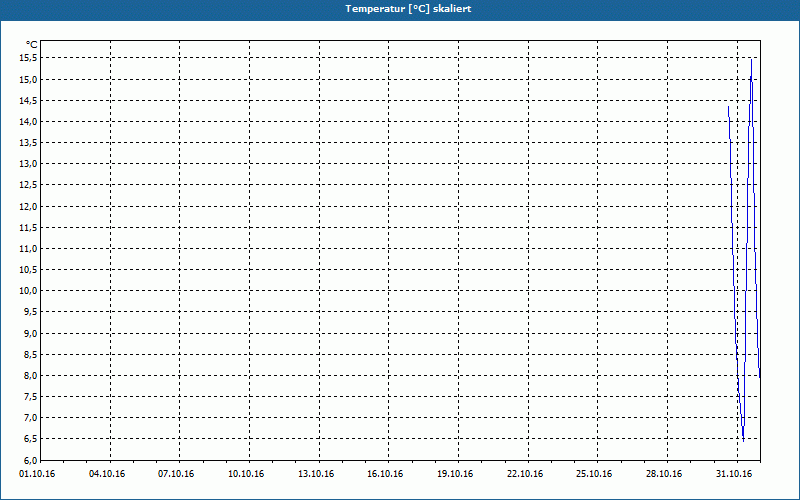Click the 14,0 y-axis value
Image resolution: width=800 pixels, height=500 pixels.
pyautogui.click(x=29, y=121)
